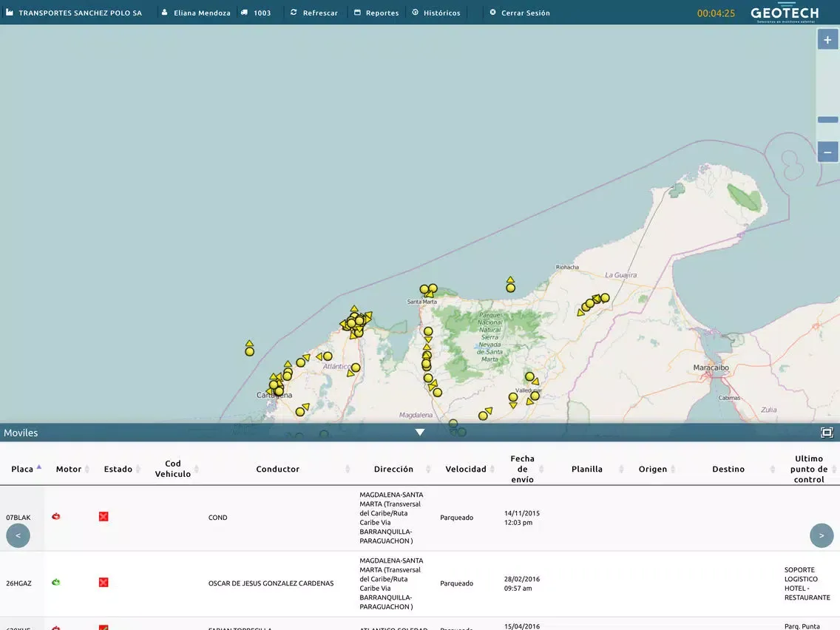Screen dimensions: 840x630
Task: Click the factory icon beside the company name
Action: 10,13
